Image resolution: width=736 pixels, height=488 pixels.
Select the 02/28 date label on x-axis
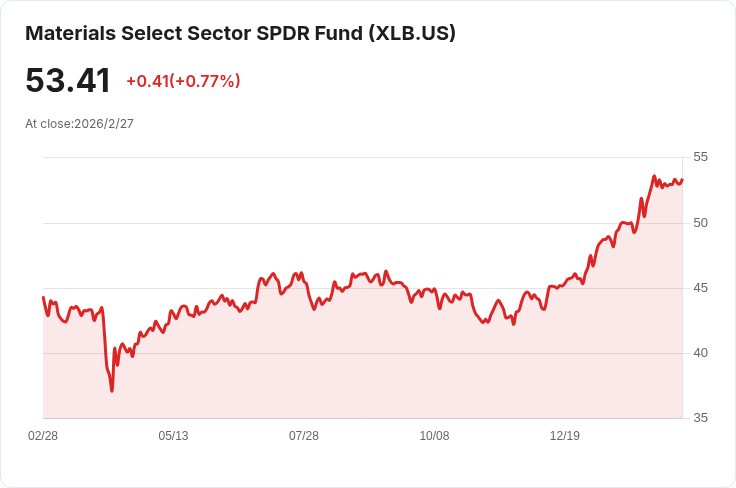(43, 436)
